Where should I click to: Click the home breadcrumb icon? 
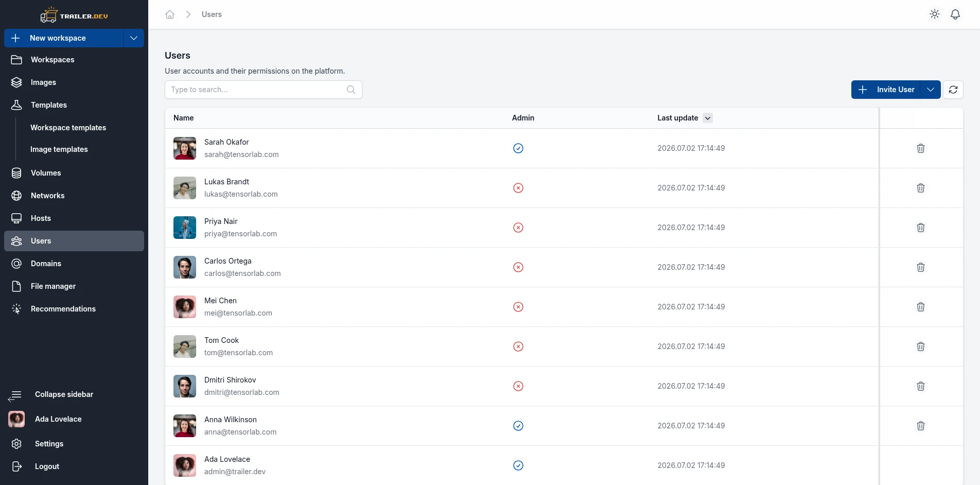[170, 14]
